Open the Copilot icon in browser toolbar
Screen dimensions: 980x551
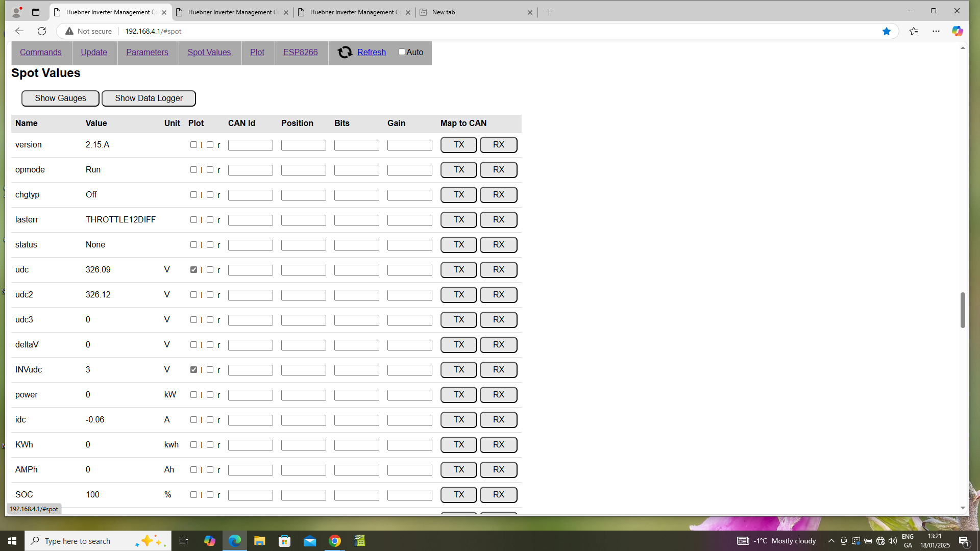coord(957,31)
